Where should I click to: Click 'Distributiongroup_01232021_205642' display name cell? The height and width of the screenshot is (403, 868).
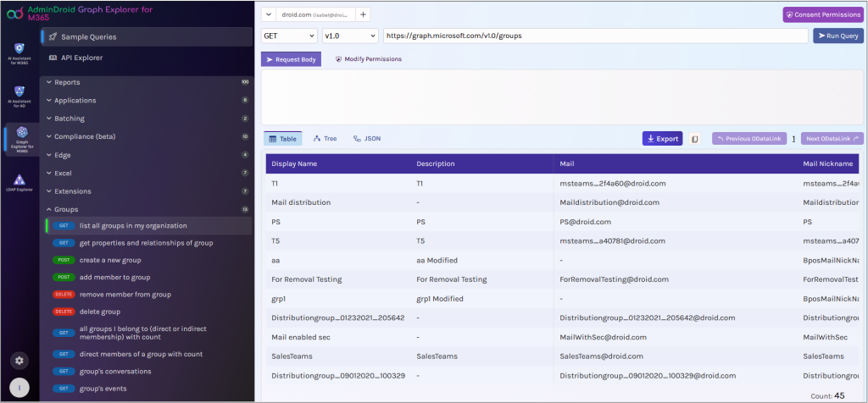(338, 317)
